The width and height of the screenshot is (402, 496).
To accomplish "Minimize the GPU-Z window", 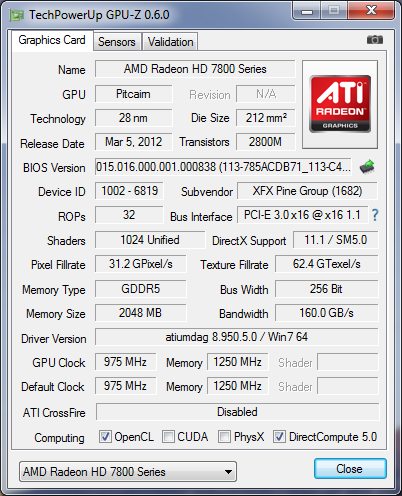I will coord(307,11).
